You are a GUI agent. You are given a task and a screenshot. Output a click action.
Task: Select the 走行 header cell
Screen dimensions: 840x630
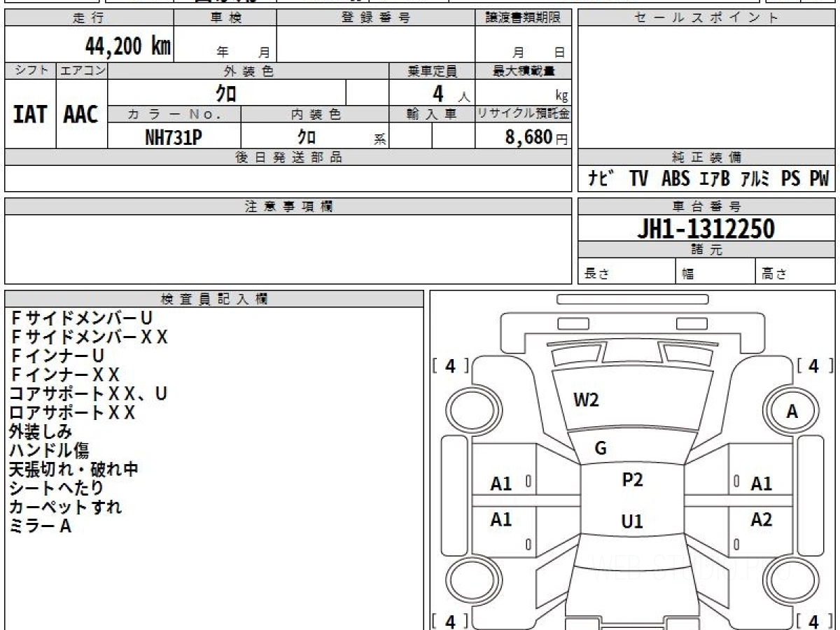tap(89, 18)
